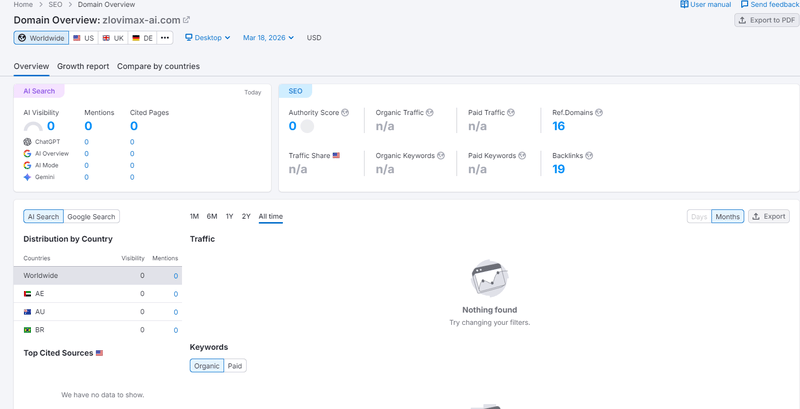The height and width of the screenshot is (409, 800).
Task: Click the Google AI Mode logo icon
Action: point(27,165)
